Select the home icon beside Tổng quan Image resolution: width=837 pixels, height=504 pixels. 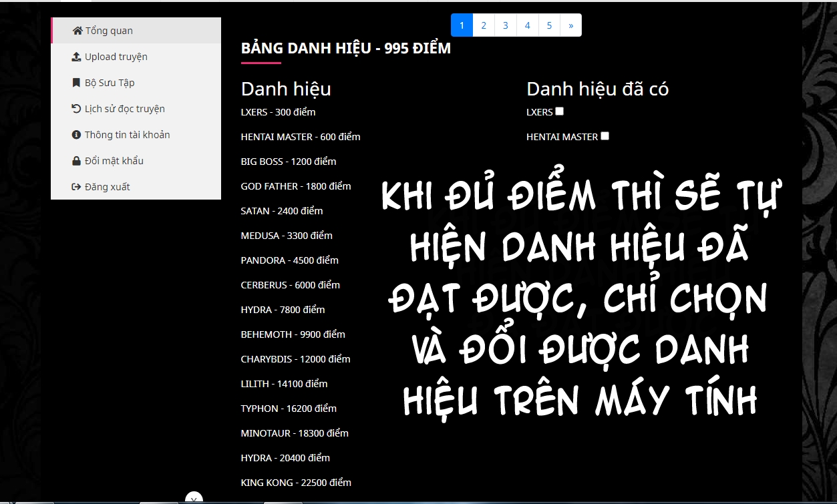[x=78, y=30]
